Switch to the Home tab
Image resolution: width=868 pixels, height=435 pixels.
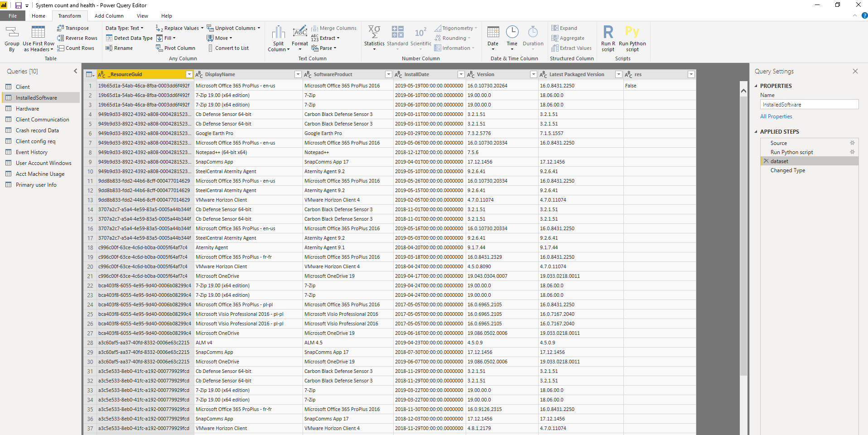39,16
